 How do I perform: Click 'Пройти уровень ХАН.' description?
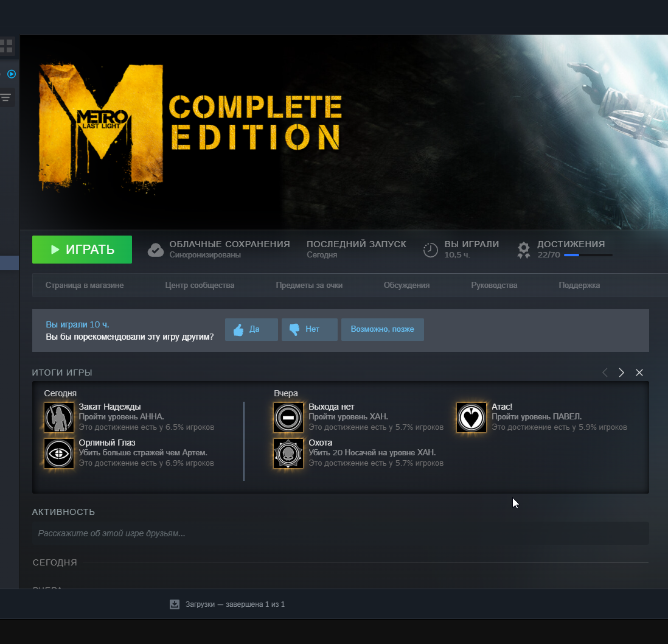(348, 417)
